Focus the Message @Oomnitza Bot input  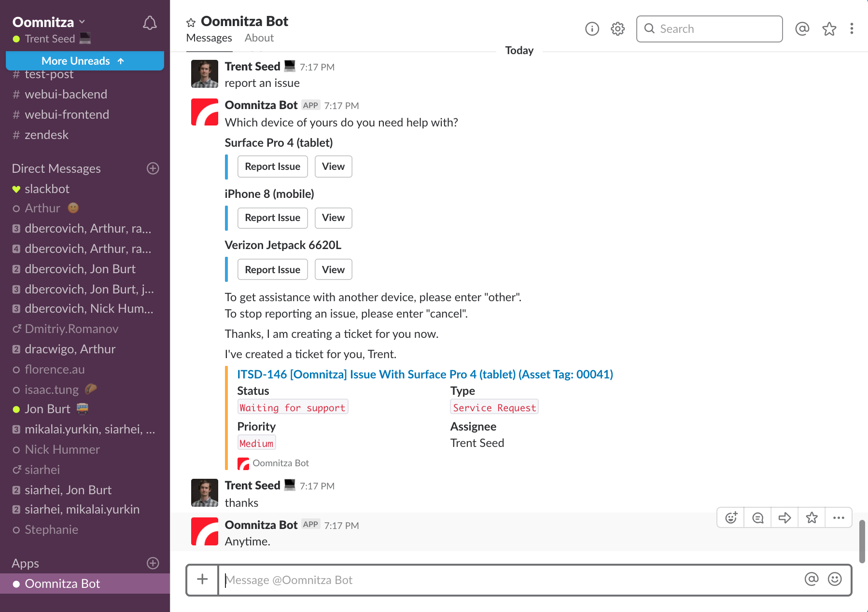tap(512, 580)
